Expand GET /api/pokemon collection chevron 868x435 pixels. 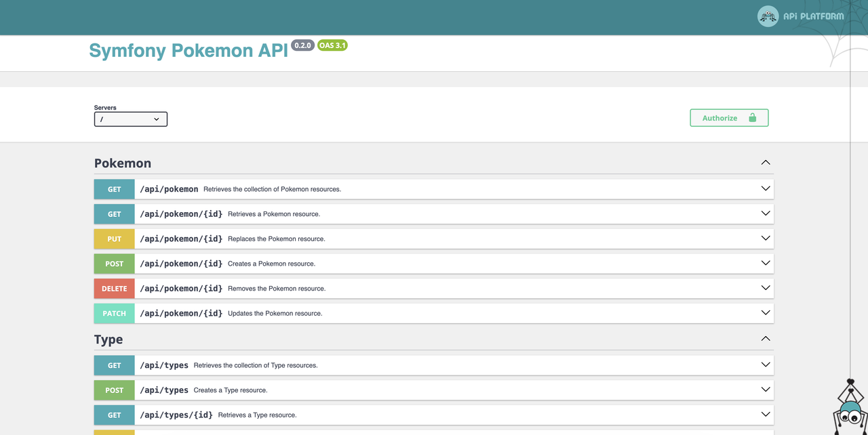pyautogui.click(x=766, y=188)
